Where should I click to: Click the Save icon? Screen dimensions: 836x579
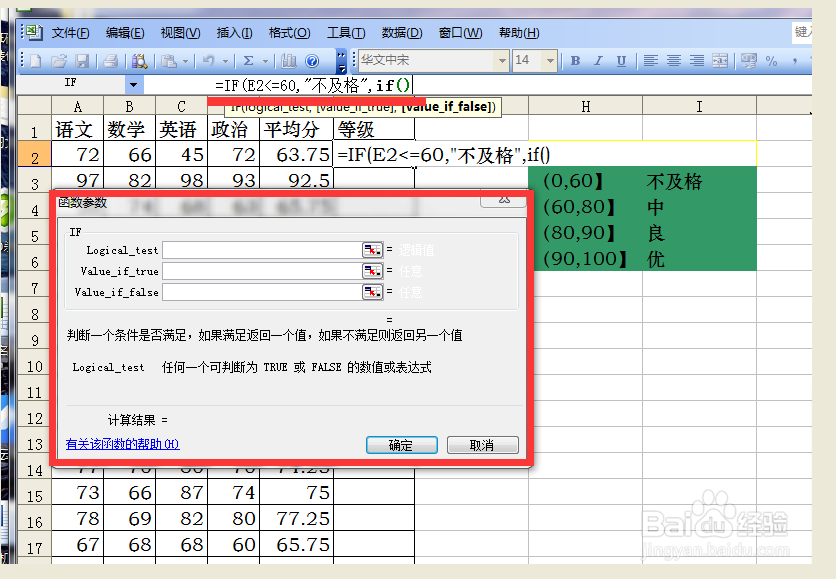pyautogui.click(x=83, y=60)
